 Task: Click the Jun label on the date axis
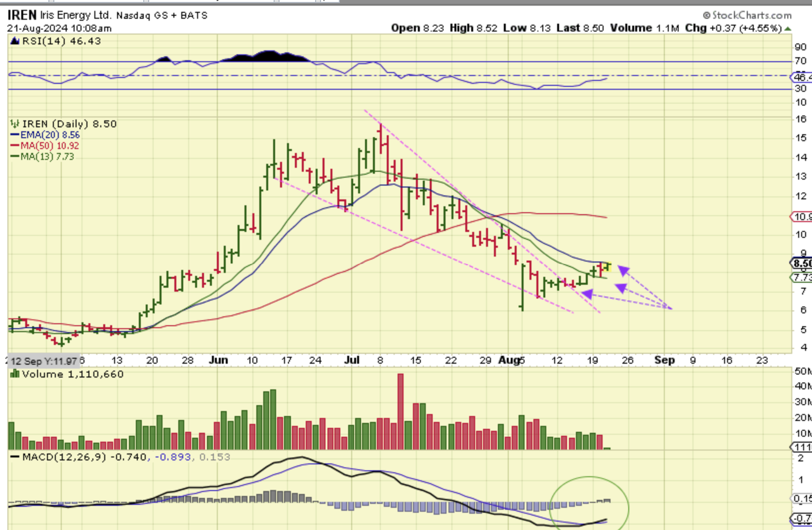pos(218,360)
